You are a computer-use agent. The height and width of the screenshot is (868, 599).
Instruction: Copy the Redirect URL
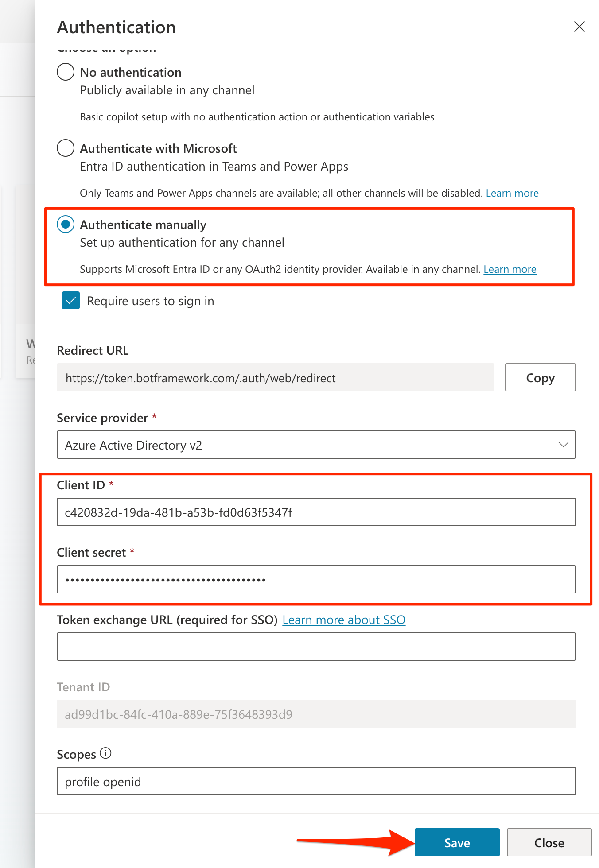[540, 377]
